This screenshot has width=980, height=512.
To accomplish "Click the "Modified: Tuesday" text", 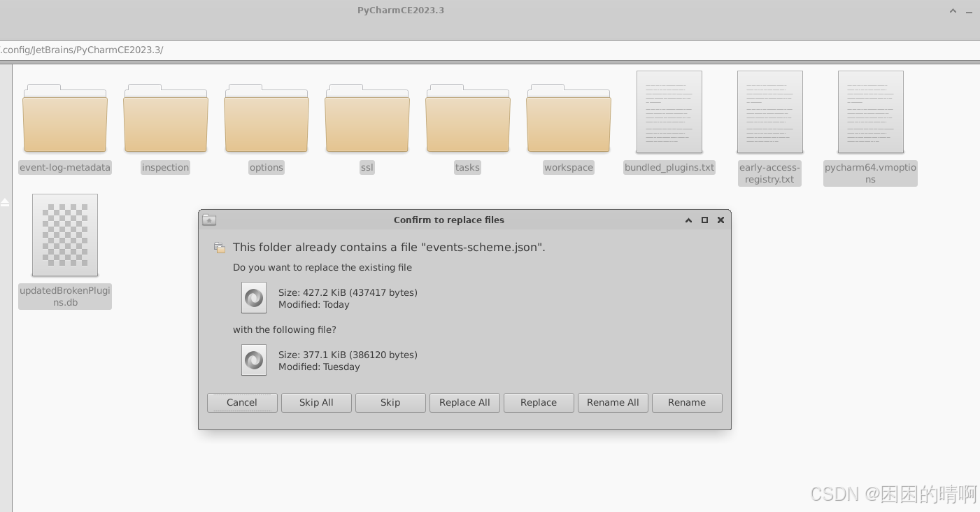I will click(x=319, y=367).
